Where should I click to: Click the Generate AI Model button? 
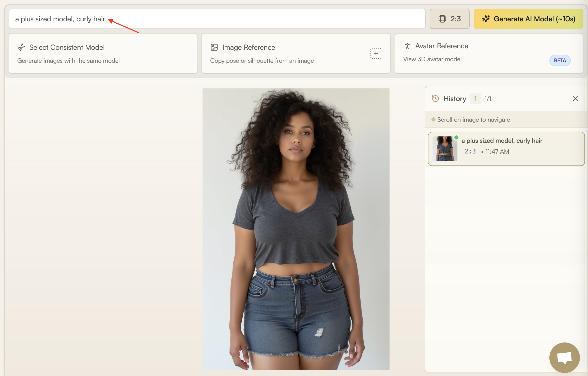528,19
